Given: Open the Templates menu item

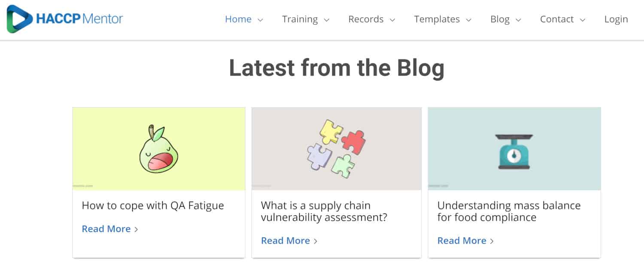Looking at the screenshot, I should coord(437,19).
